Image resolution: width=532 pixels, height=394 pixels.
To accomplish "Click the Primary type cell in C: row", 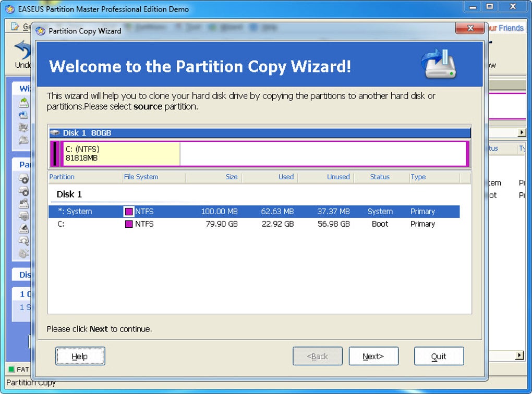I will click(x=423, y=224).
